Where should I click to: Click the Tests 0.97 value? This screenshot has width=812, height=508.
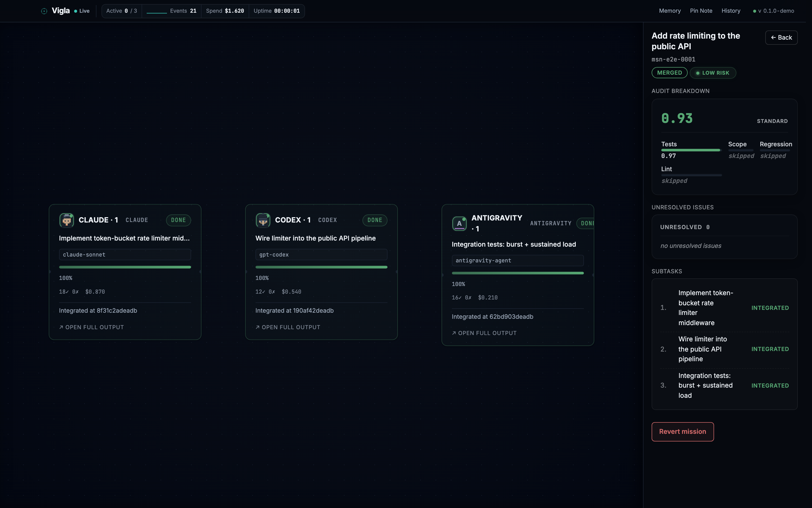(668, 156)
